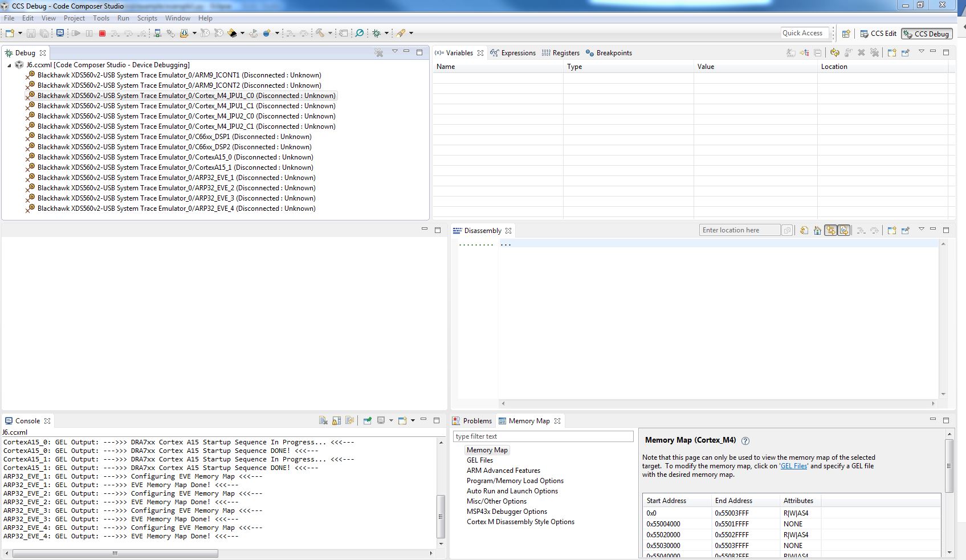Select Program/Memory Load Options entry
This screenshot has width=966, height=560.
coord(515,481)
